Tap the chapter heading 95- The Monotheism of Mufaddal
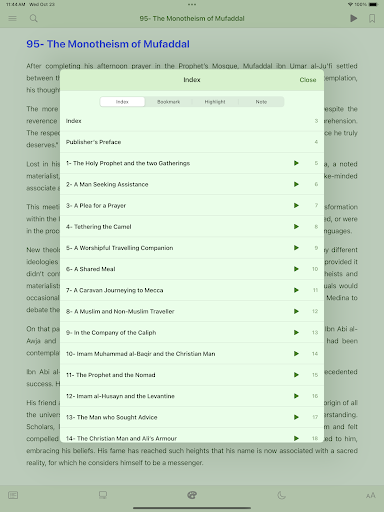This screenshot has width=384, height=512. point(108,44)
